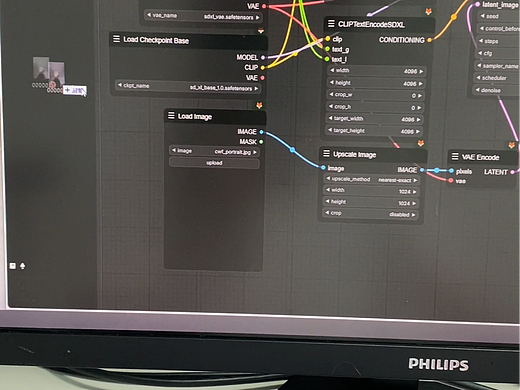Image resolution: width=520 pixels, height=390 pixels.
Task: Click the upload arrow icon at bottom left
Action: (x=22, y=266)
